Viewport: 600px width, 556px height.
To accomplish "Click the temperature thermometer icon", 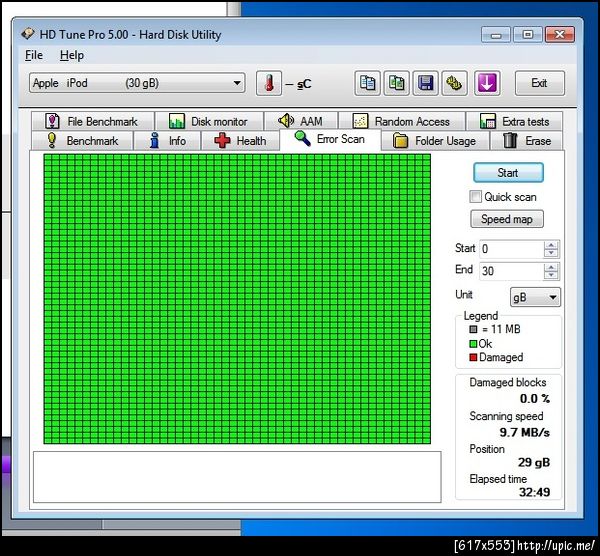I will click(269, 83).
